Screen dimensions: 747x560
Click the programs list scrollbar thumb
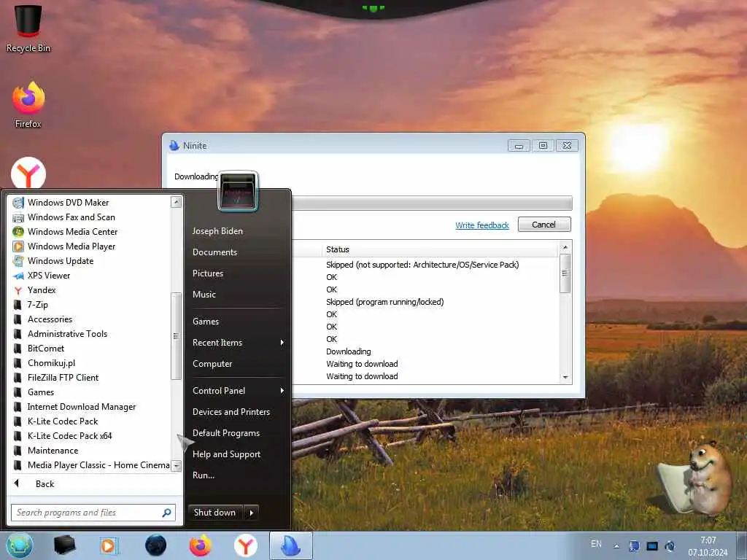coord(177,336)
